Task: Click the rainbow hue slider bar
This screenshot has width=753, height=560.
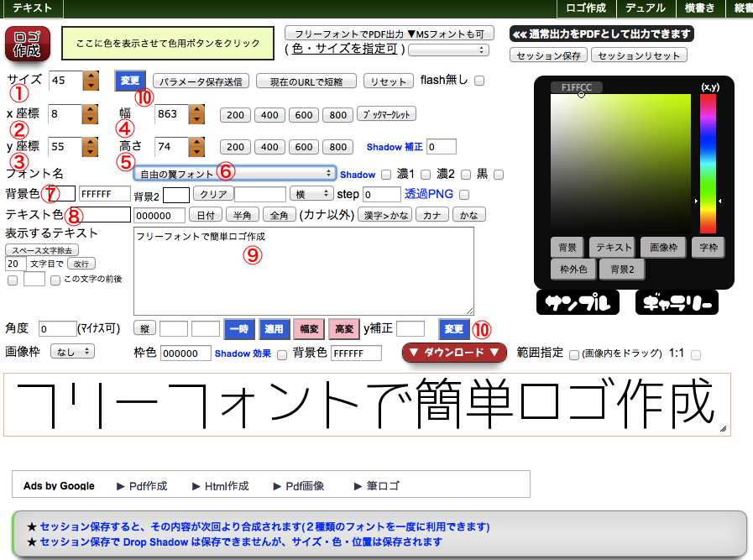Action: (x=708, y=163)
